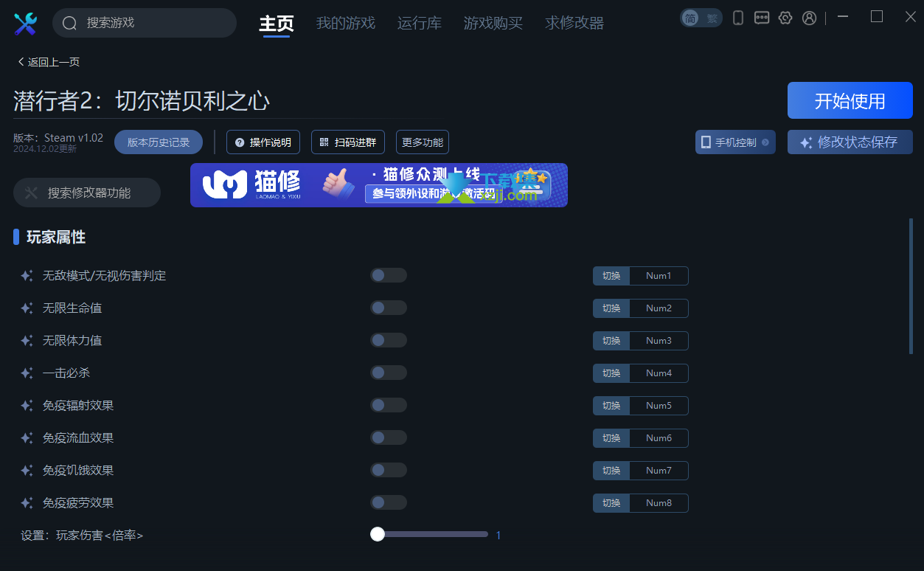Click sparkle icon beside 免疫疲劳效果
The image size is (924, 571).
point(27,503)
